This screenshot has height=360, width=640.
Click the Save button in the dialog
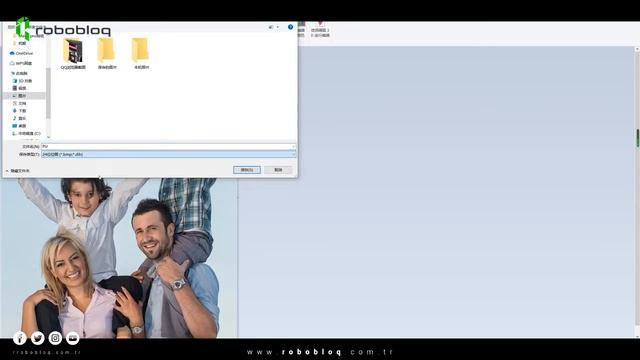(247, 170)
